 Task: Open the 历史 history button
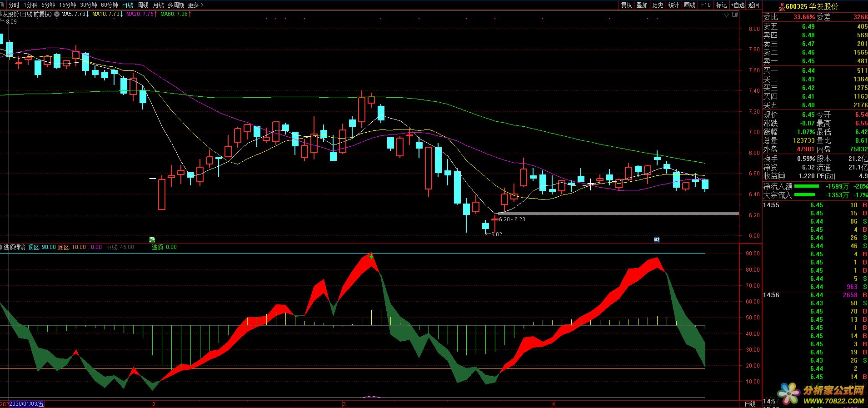pos(658,5)
